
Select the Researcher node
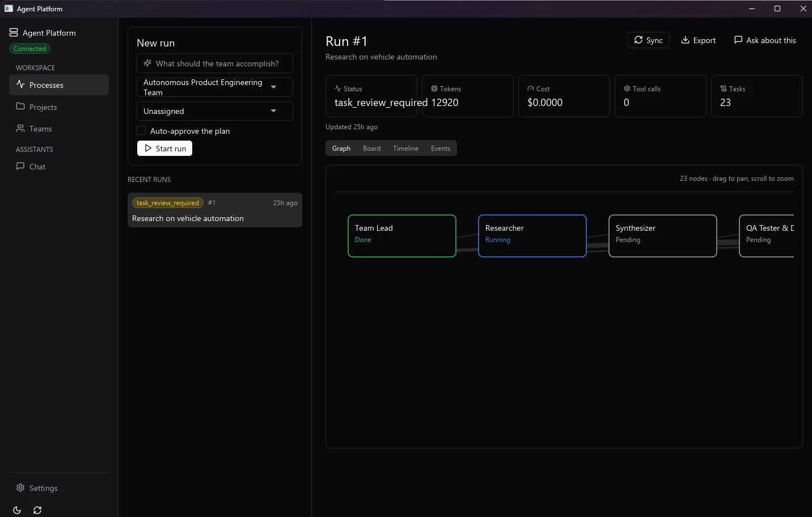coord(532,236)
